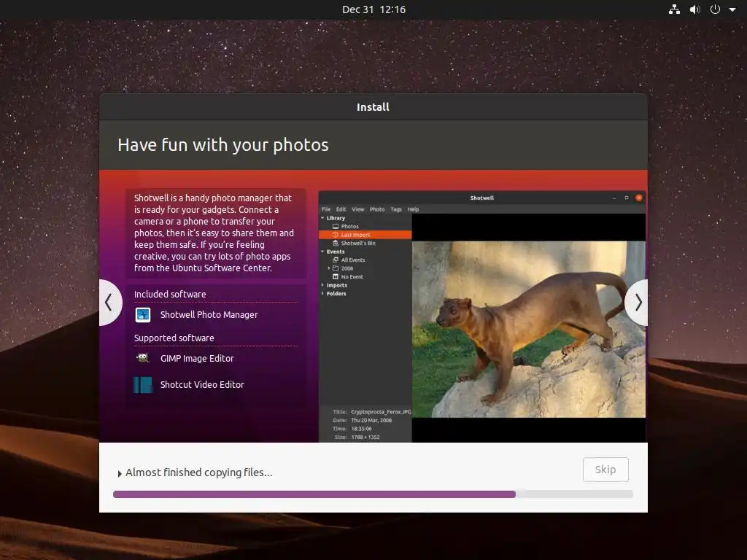Open View menu in Shotwell preview
The width and height of the screenshot is (747, 560).
(357, 209)
